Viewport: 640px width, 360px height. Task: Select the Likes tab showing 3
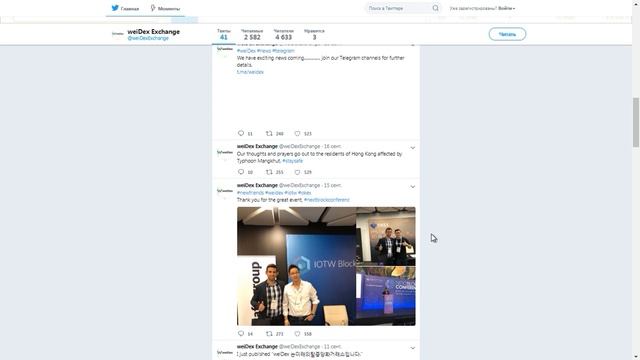(x=314, y=34)
